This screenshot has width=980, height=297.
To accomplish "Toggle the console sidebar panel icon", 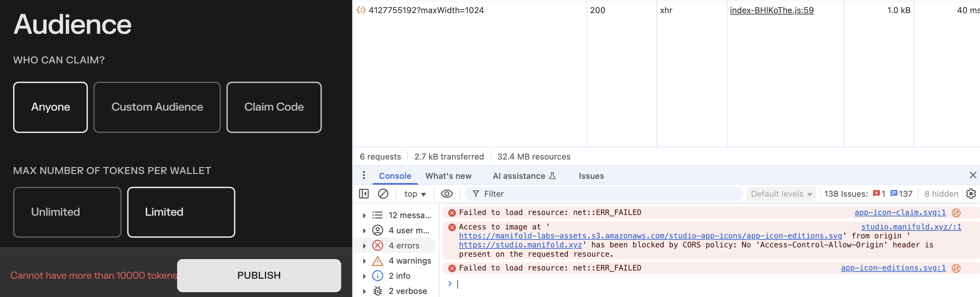I will coord(364,194).
